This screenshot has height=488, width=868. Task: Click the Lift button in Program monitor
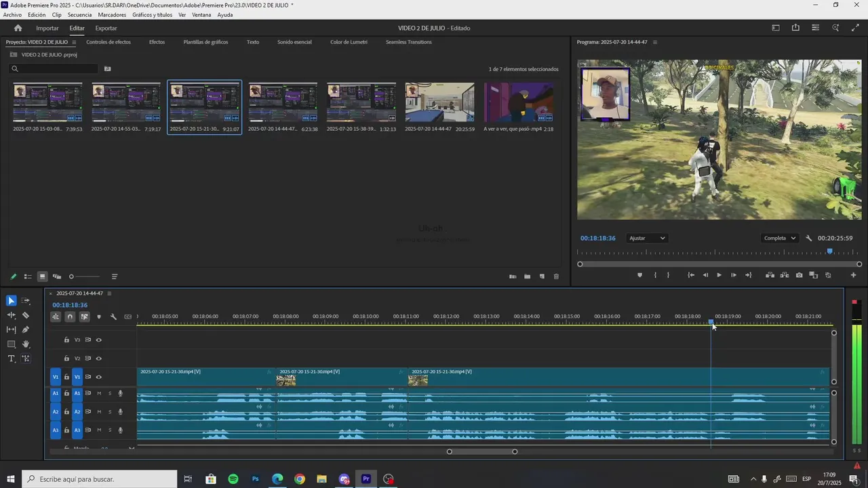pyautogui.click(x=770, y=275)
